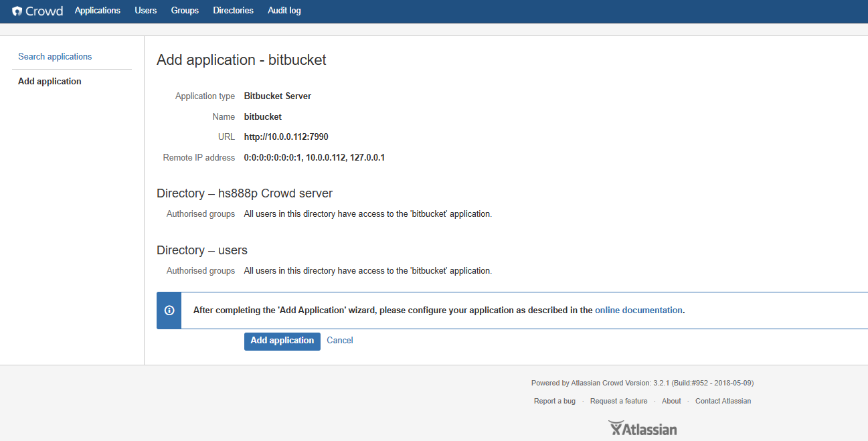This screenshot has width=868, height=441.
Task: Click the Remote IP address values text
Action: [x=314, y=158]
